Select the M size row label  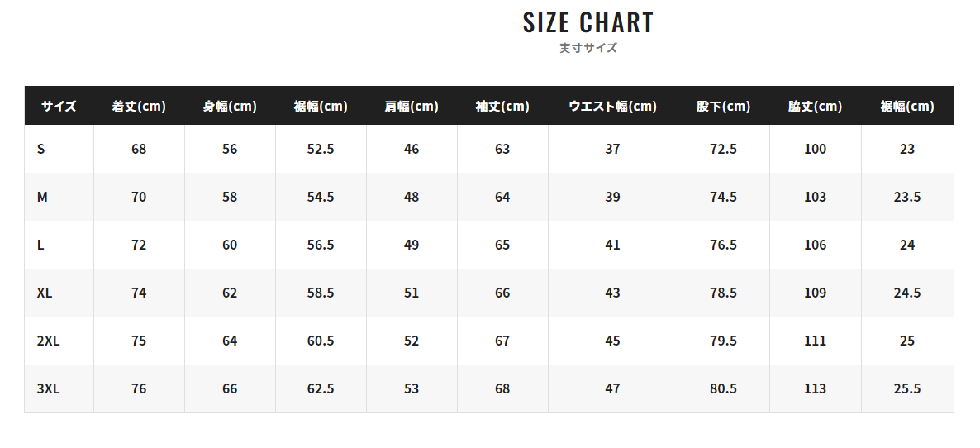[42, 197]
